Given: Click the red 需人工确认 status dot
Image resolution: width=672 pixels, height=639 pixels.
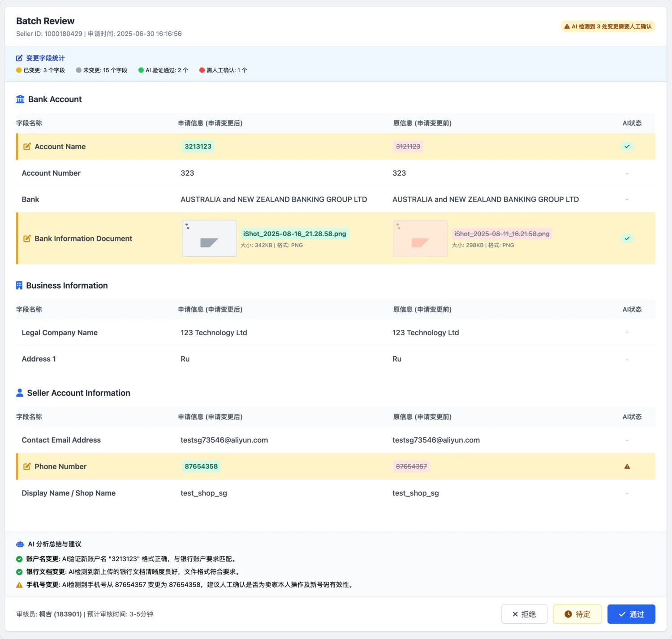Looking at the screenshot, I should 202,70.
